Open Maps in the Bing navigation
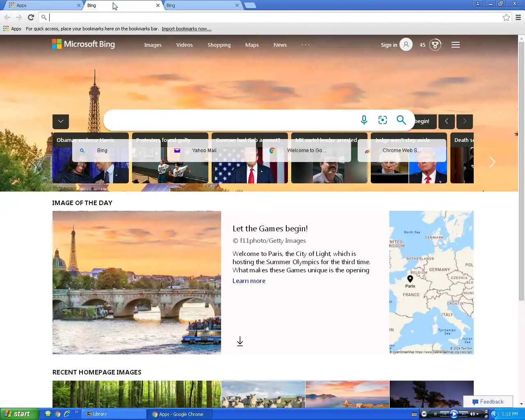The width and height of the screenshot is (525, 420). (252, 45)
